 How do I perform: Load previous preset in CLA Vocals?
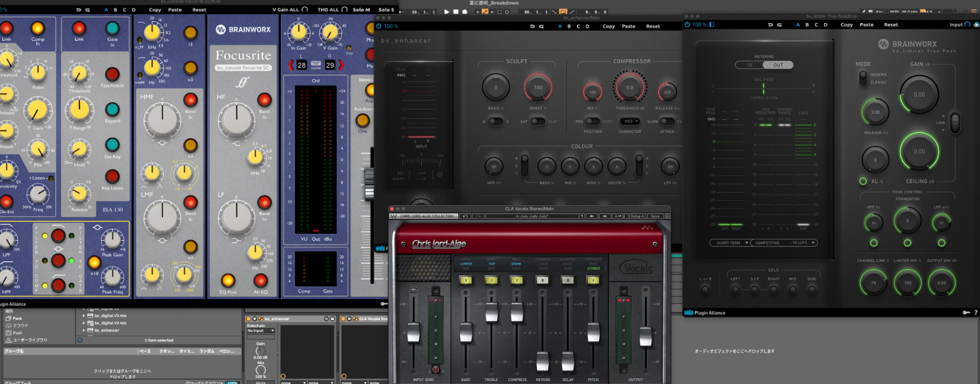pos(592,216)
